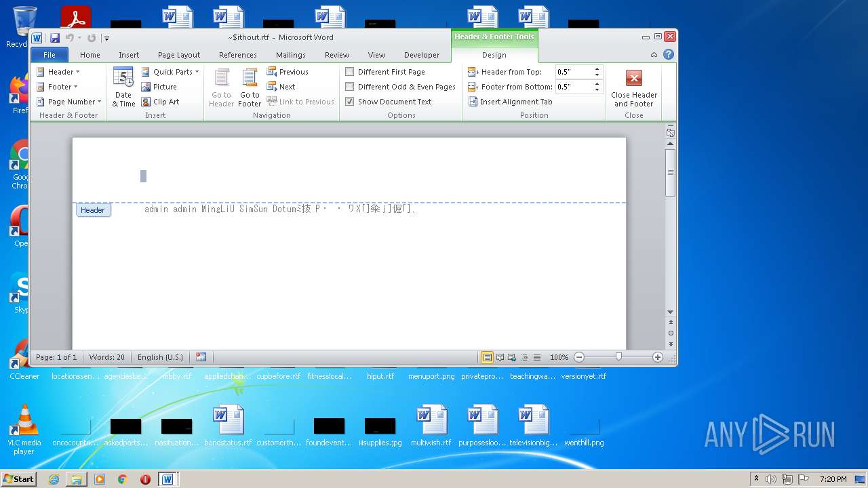Click the 100% zoom level button
868x488 pixels.
[x=559, y=357]
